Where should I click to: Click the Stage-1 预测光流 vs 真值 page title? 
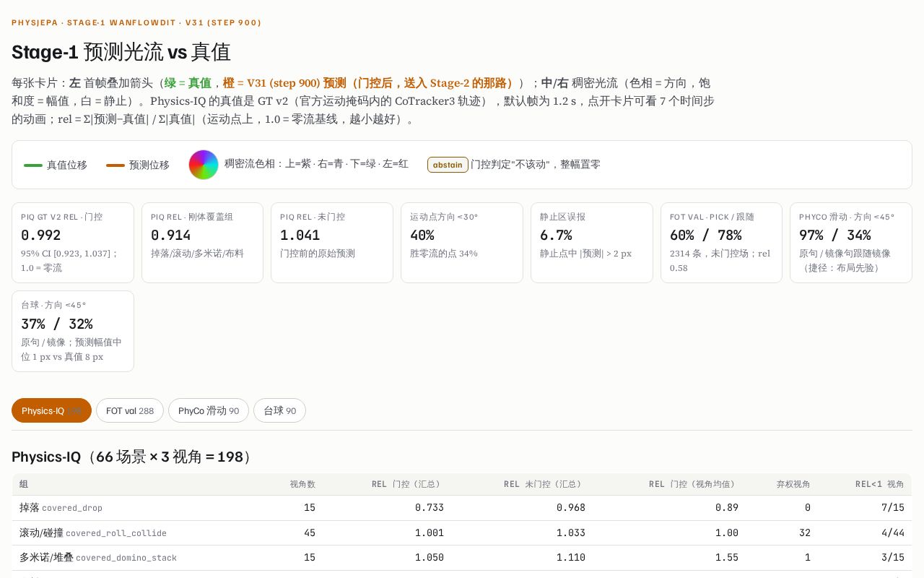(121, 52)
